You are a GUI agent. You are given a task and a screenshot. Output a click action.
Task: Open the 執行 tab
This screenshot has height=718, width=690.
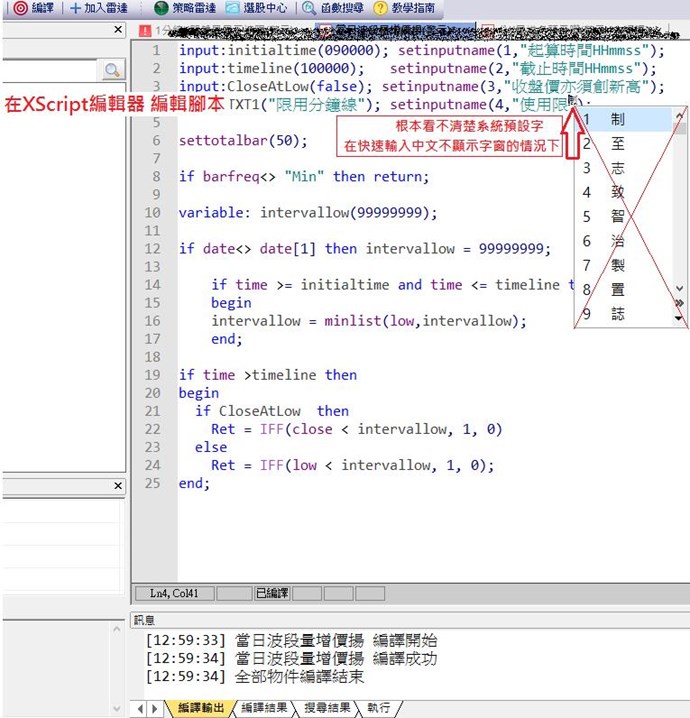pos(379,708)
